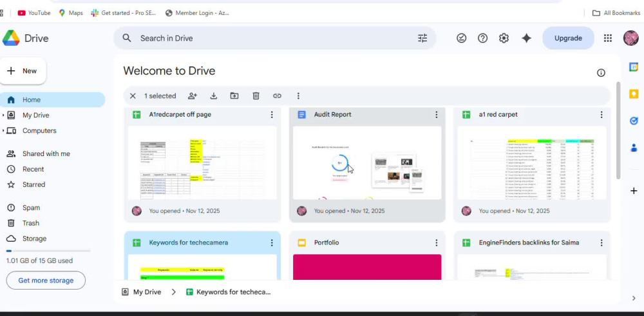The width and height of the screenshot is (644, 316).
Task: Open the Maps bookmark
Action: tap(71, 13)
